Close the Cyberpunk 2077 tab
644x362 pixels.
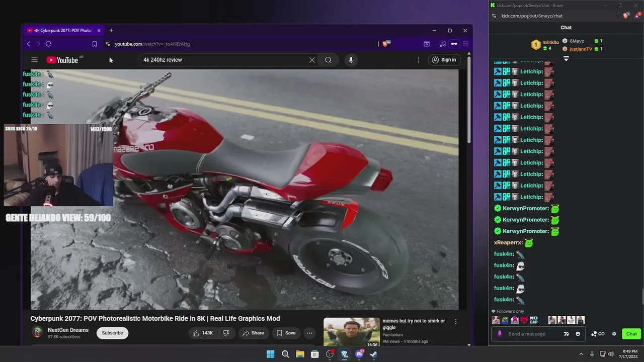pyautogui.click(x=99, y=31)
